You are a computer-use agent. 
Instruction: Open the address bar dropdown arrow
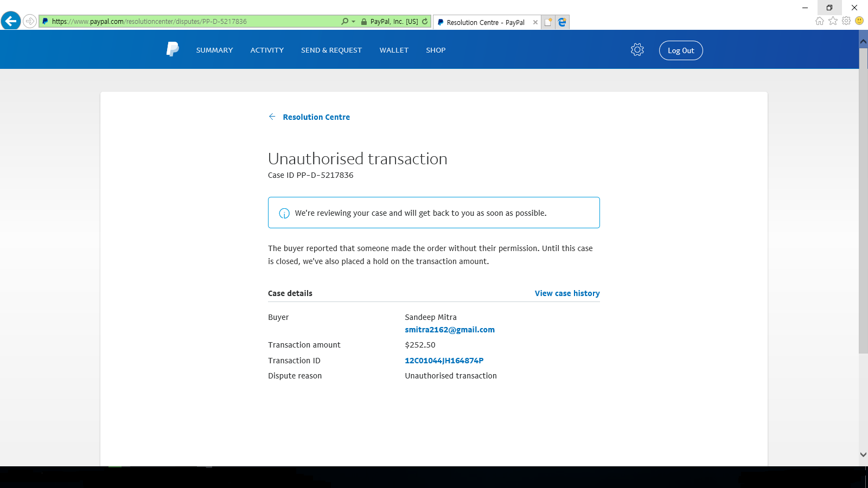click(x=354, y=22)
